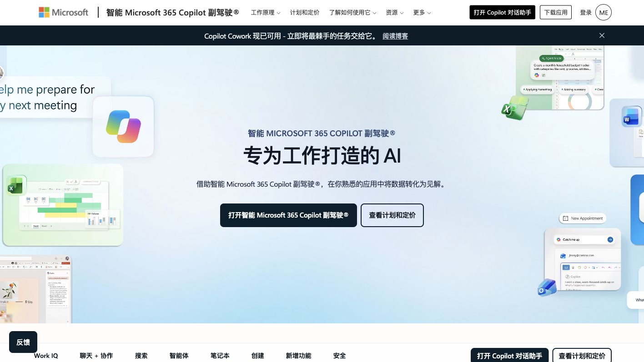Open the 计划和定价 nav link
The image size is (644, 362).
tap(305, 13)
